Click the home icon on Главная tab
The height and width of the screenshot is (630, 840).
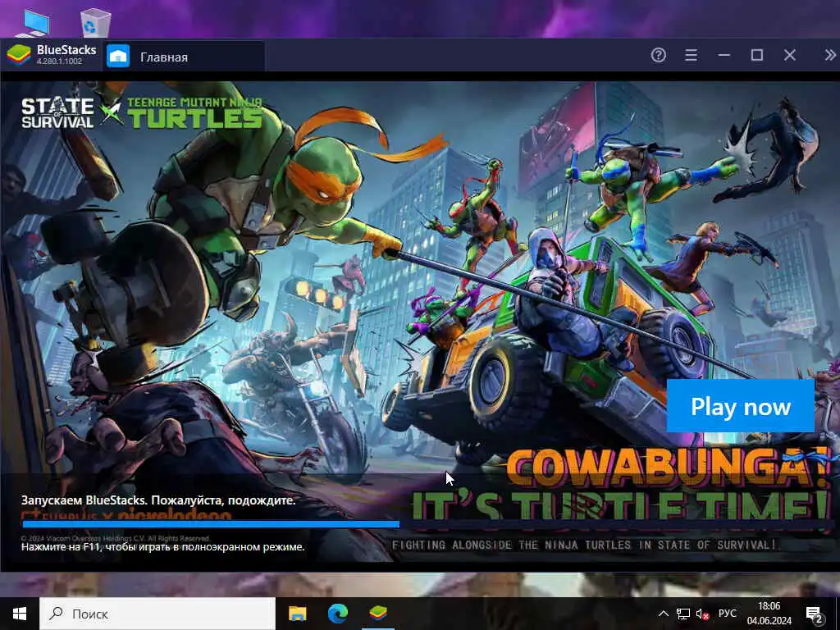click(x=118, y=57)
